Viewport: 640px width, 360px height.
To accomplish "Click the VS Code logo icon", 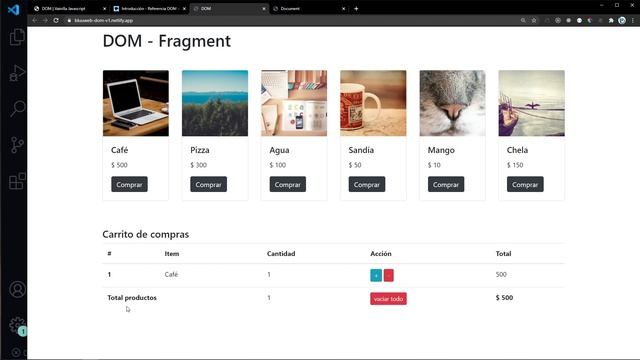I will 13,9.
